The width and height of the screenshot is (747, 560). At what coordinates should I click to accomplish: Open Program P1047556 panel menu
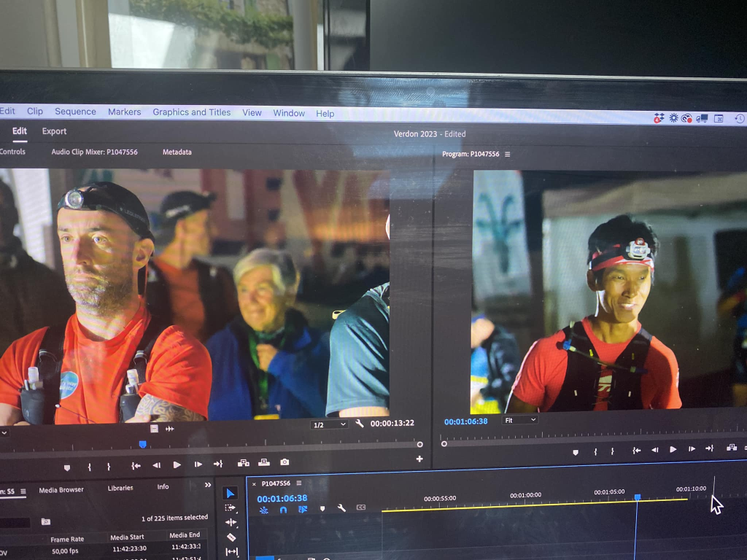[508, 155]
